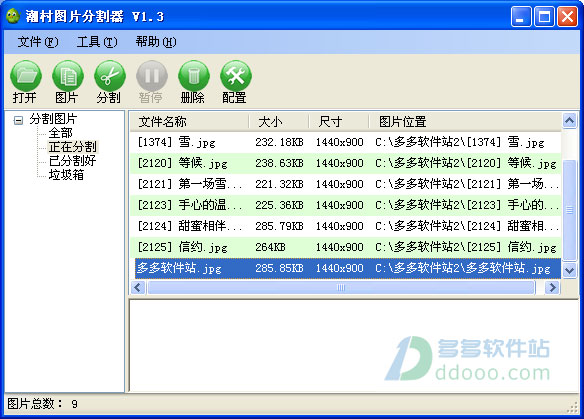Open the 文件(F) menu

point(38,42)
